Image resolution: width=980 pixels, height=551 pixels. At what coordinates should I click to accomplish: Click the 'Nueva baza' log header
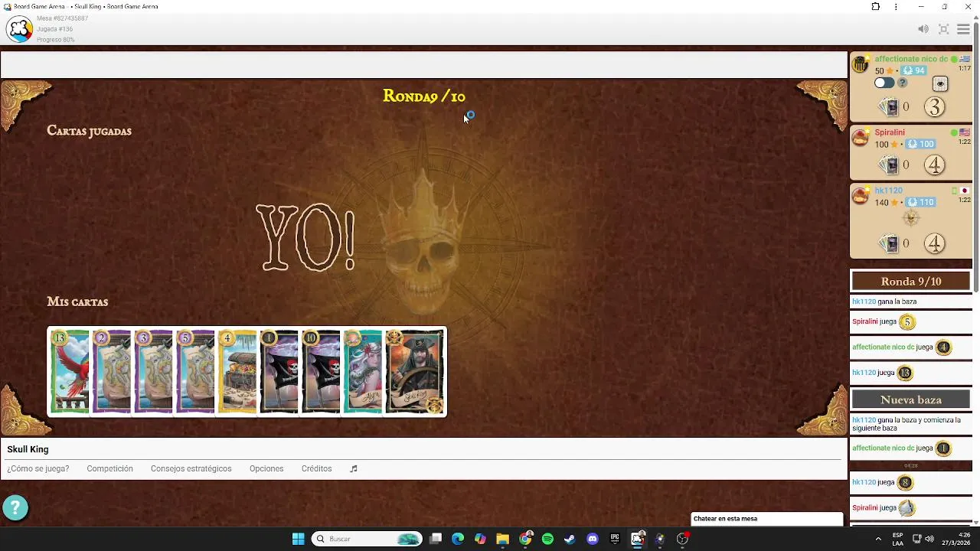[x=911, y=399]
